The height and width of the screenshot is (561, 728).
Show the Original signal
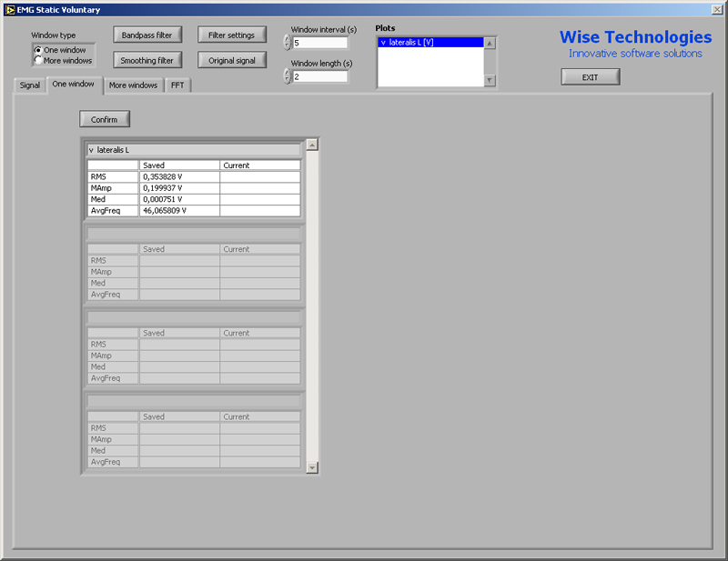tap(232, 60)
